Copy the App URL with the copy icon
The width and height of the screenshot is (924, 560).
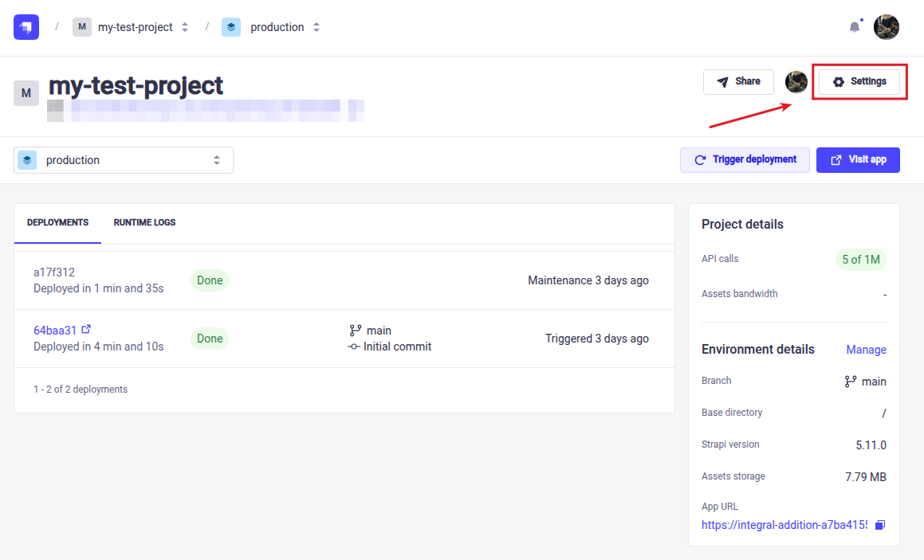880,525
